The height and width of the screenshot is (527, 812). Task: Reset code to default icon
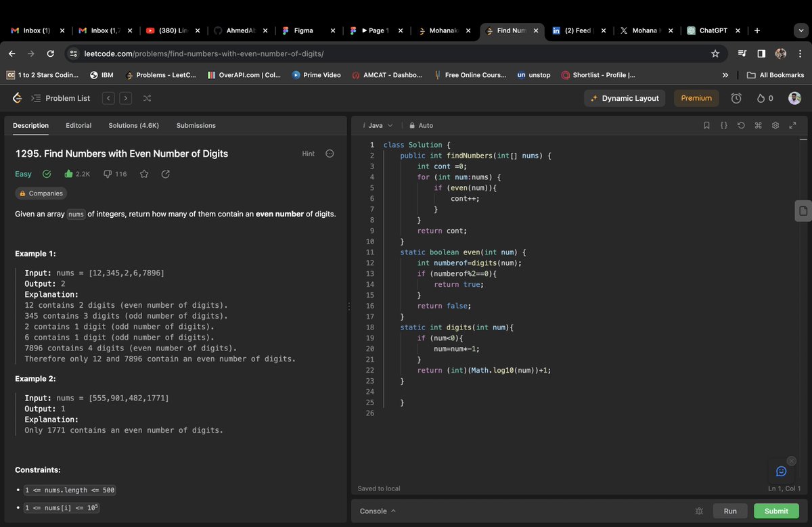pyautogui.click(x=741, y=125)
